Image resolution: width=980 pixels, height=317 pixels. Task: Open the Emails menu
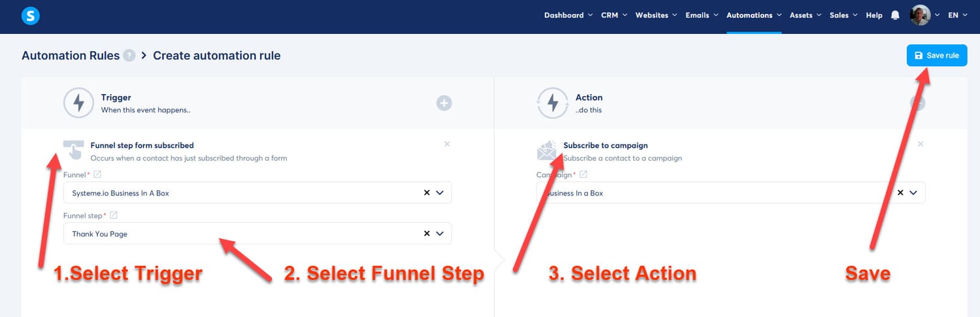point(702,15)
